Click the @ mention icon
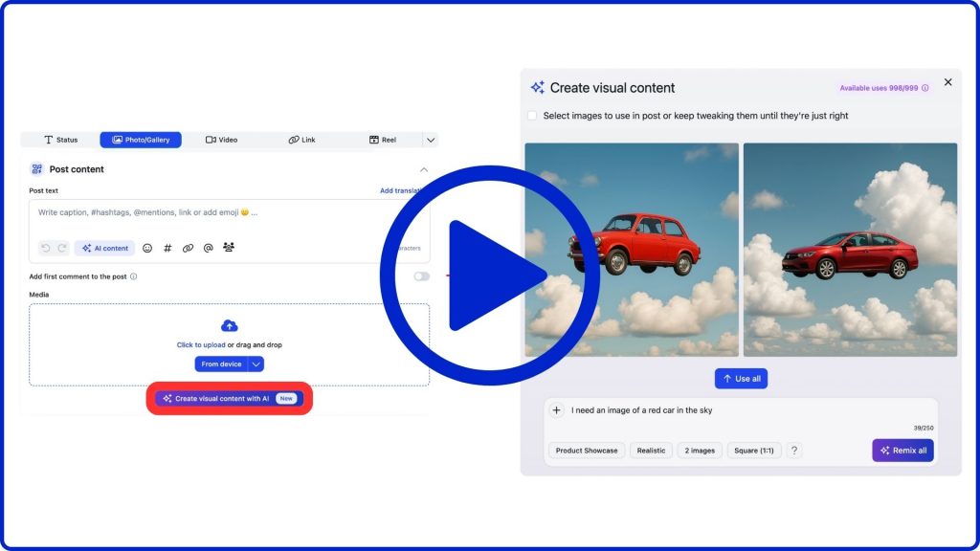This screenshot has width=980, height=551. tap(208, 248)
